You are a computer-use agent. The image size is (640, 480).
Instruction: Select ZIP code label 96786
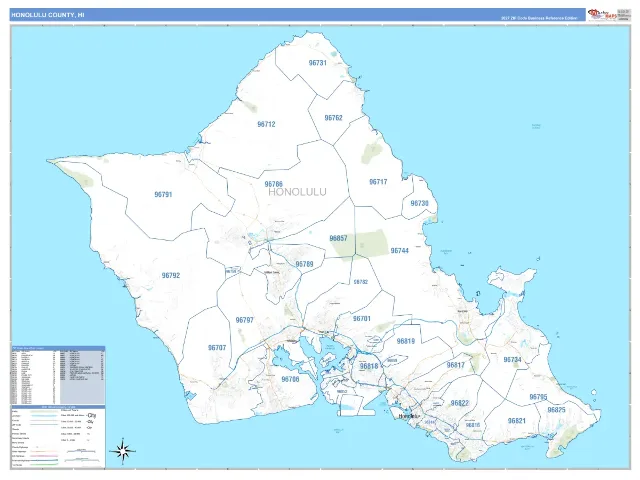point(273,184)
